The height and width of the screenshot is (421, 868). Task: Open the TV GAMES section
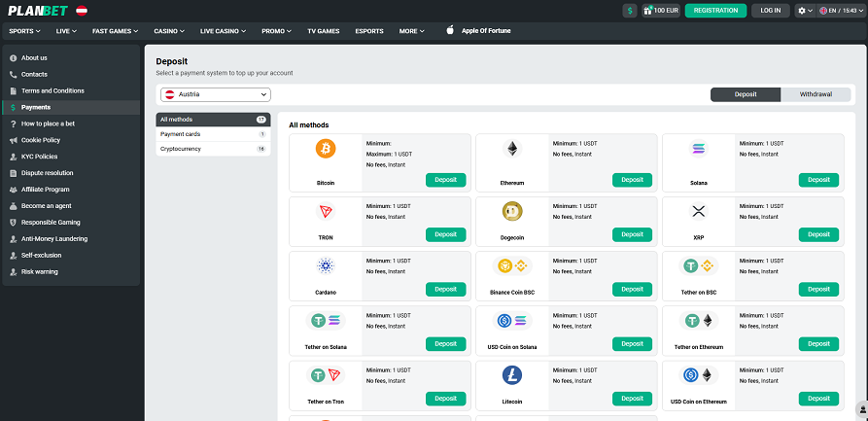pos(324,31)
